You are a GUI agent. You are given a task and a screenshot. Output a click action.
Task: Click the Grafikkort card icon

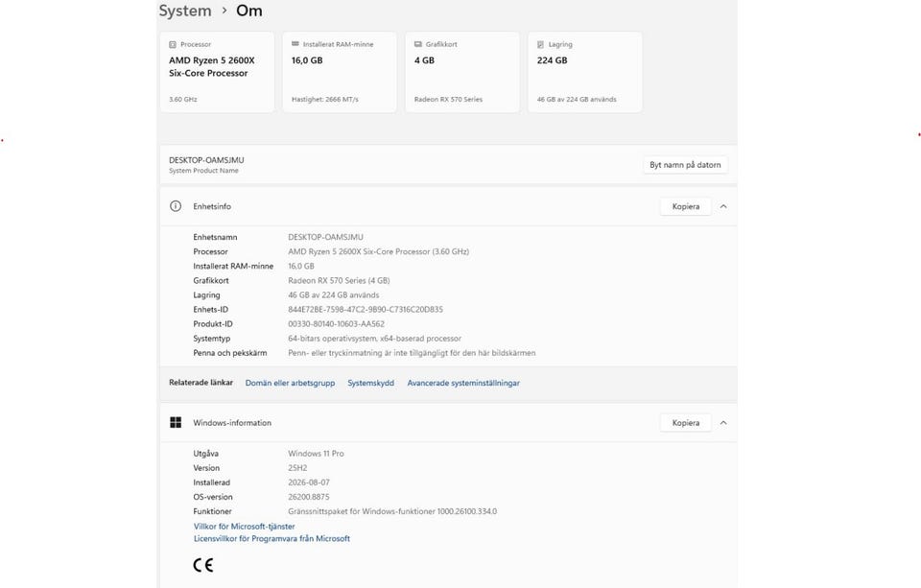click(418, 44)
